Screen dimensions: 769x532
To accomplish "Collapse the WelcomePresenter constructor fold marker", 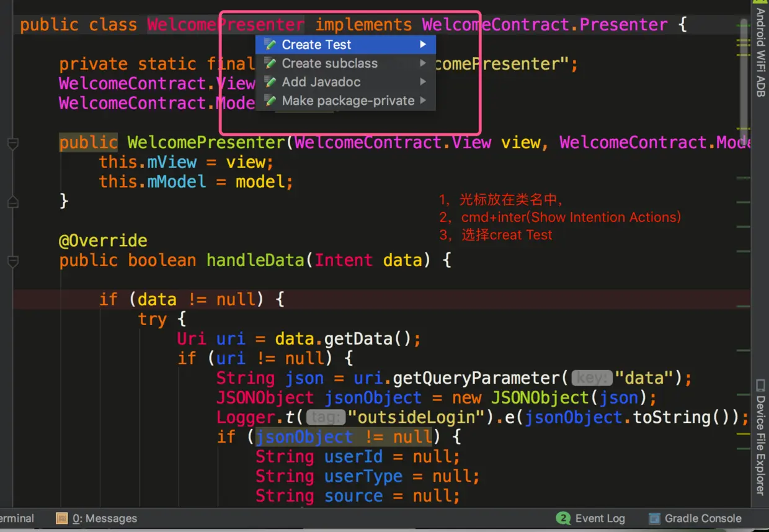I will [x=12, y=143].
